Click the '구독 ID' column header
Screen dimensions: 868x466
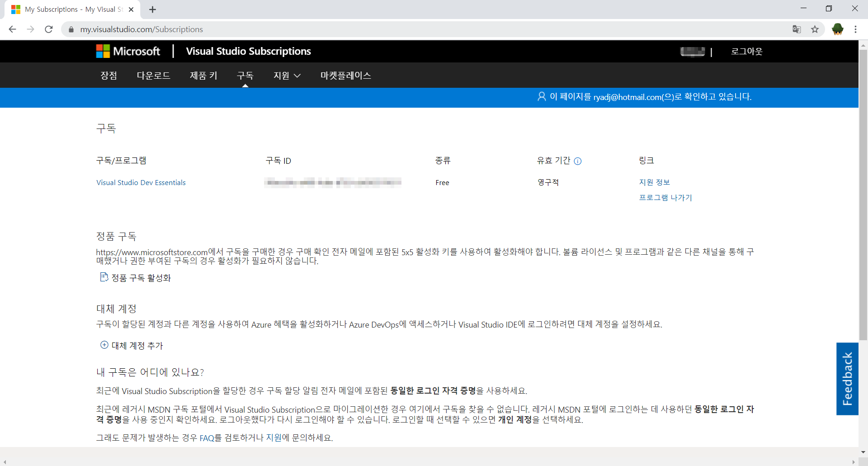coord(278,161)
